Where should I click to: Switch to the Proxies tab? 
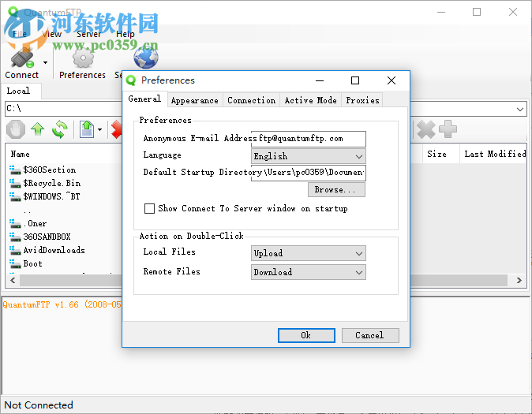click(x=362, y=100)
